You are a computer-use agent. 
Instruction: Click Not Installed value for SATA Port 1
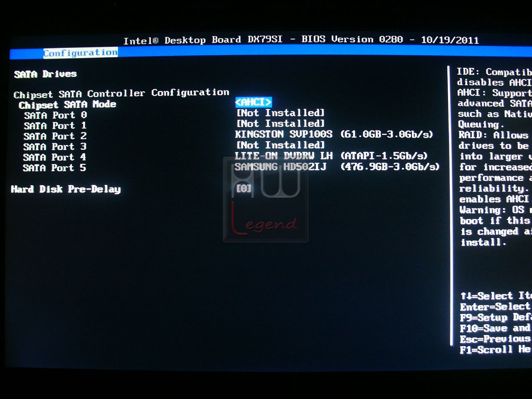[280, 123]
